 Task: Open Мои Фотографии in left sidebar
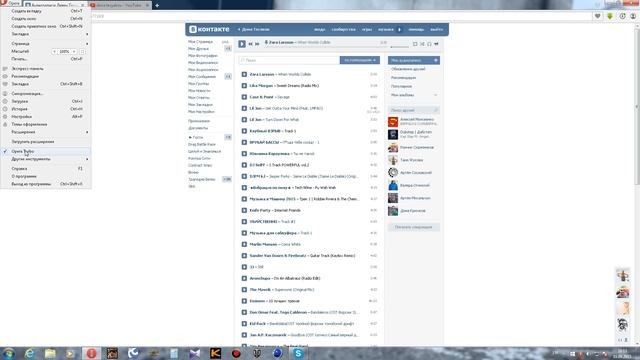[x=203, y=56]
